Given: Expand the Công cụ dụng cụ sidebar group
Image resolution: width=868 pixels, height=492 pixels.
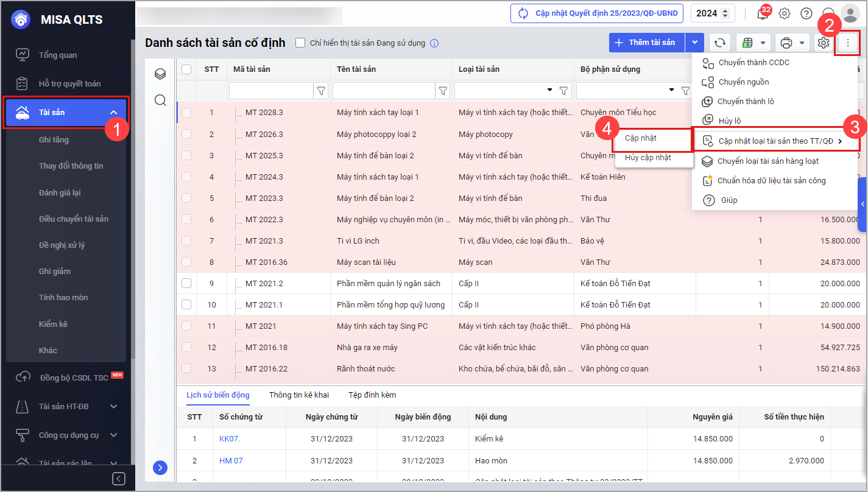Looking at the screenshot, I should [x=113, y=435].
